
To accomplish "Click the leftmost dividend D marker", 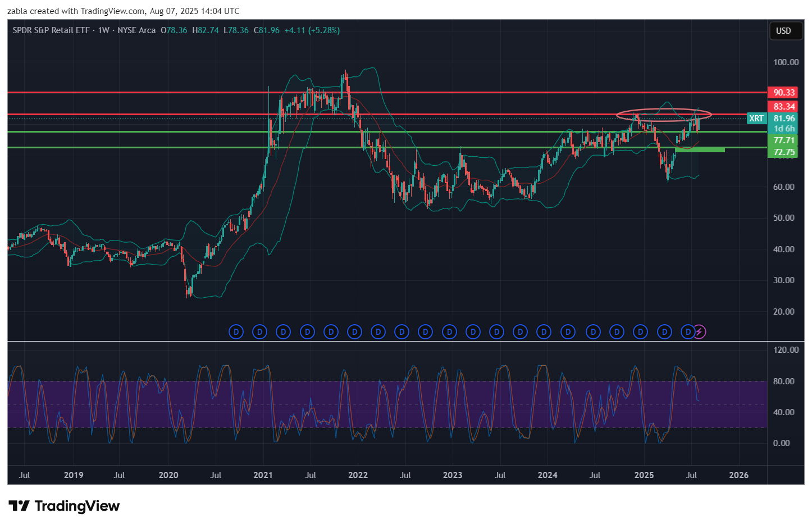I will point(236,332).
